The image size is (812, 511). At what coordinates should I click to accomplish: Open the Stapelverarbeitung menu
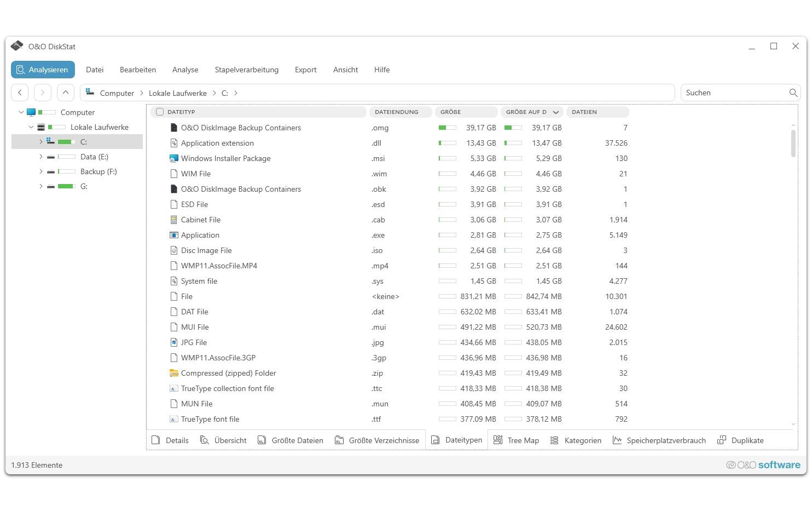pos(247,70)
